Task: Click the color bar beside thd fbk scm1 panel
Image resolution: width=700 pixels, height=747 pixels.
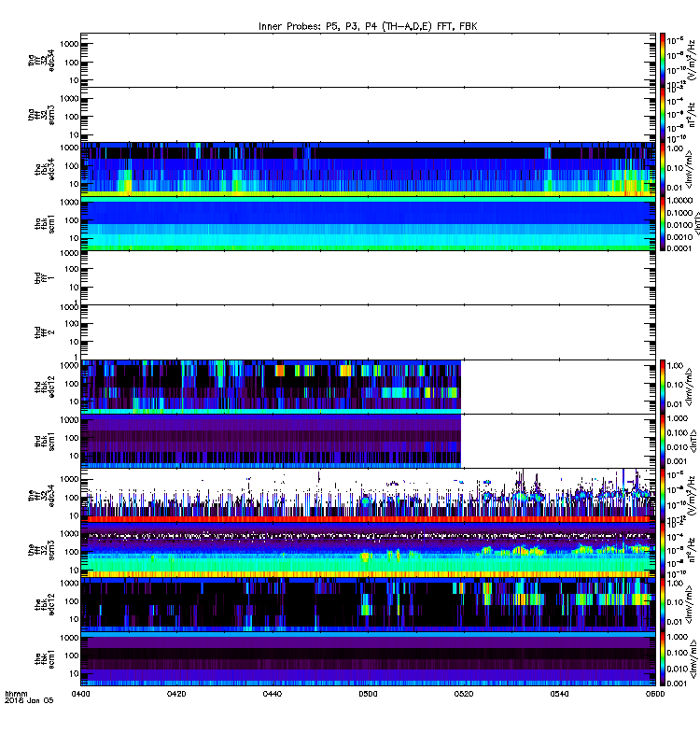Action: [x=663, y=441]
